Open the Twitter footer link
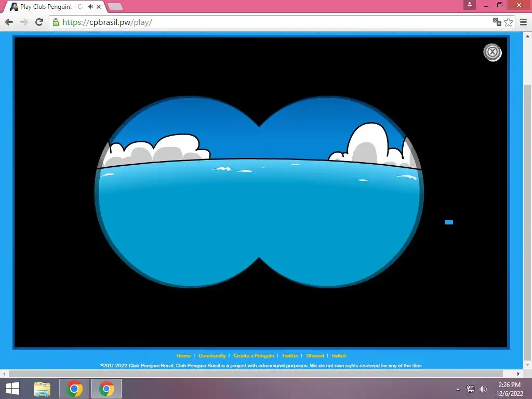Image resolution: width=532 pixels, height=399 pixels. tap(290, 355)
